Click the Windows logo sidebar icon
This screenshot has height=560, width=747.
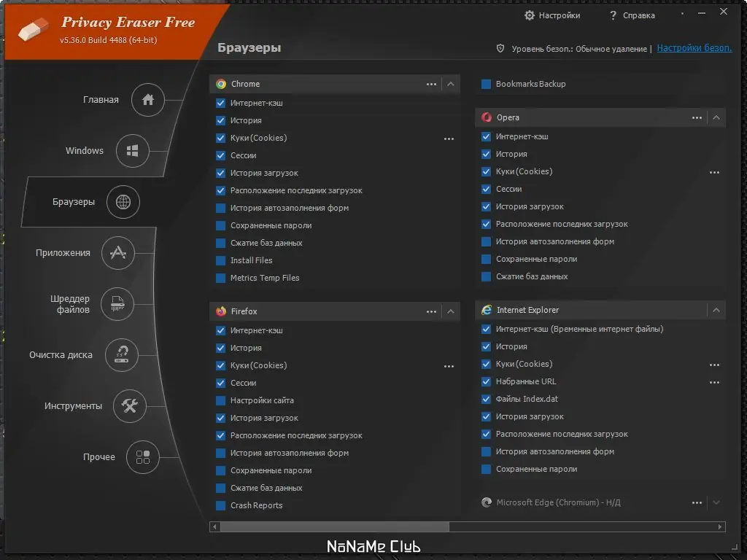(x=133, y=151)
